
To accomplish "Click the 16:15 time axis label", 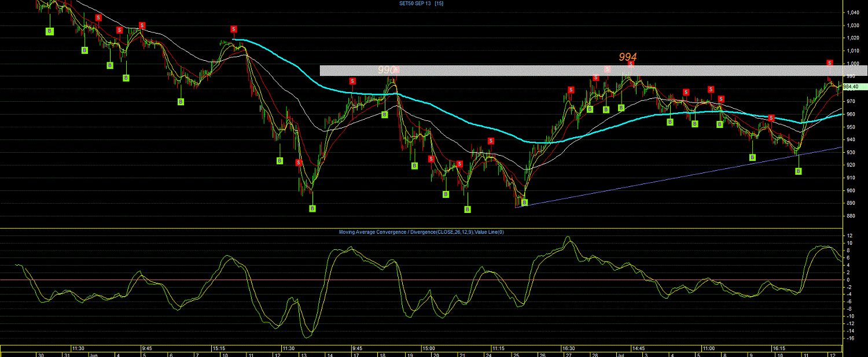I will pos(778,348).
